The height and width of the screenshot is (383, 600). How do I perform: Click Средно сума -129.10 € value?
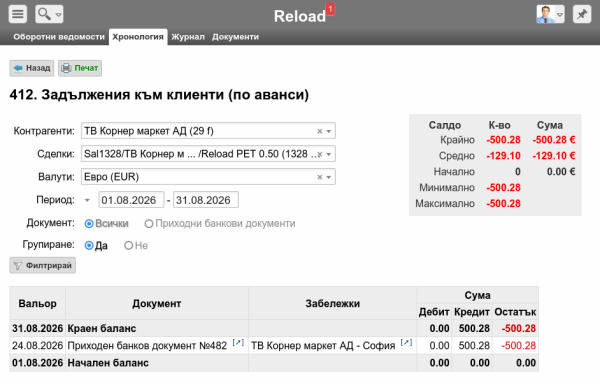554,156
